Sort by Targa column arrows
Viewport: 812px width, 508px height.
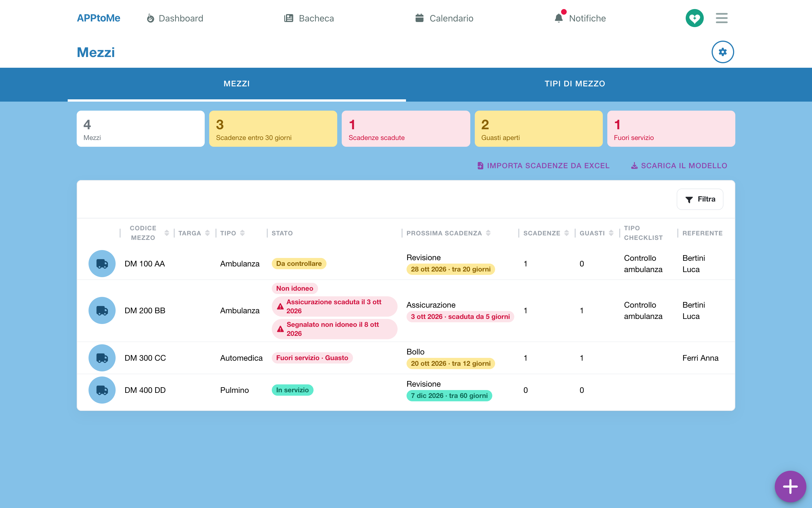tap(207, 233)
